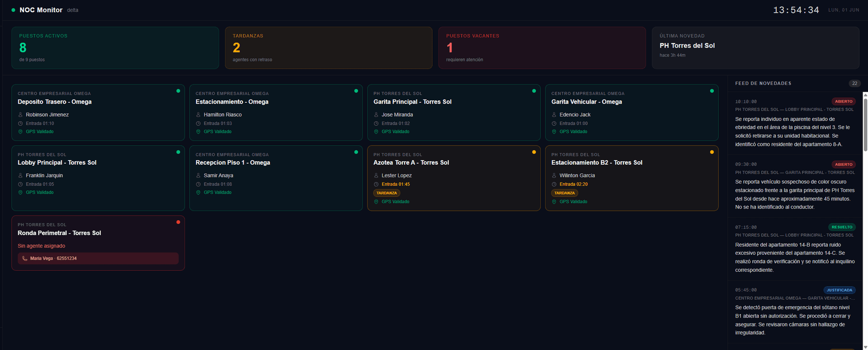
Task: Click the delta label beside NOC Monitor
Action: (x=73, y=10)
